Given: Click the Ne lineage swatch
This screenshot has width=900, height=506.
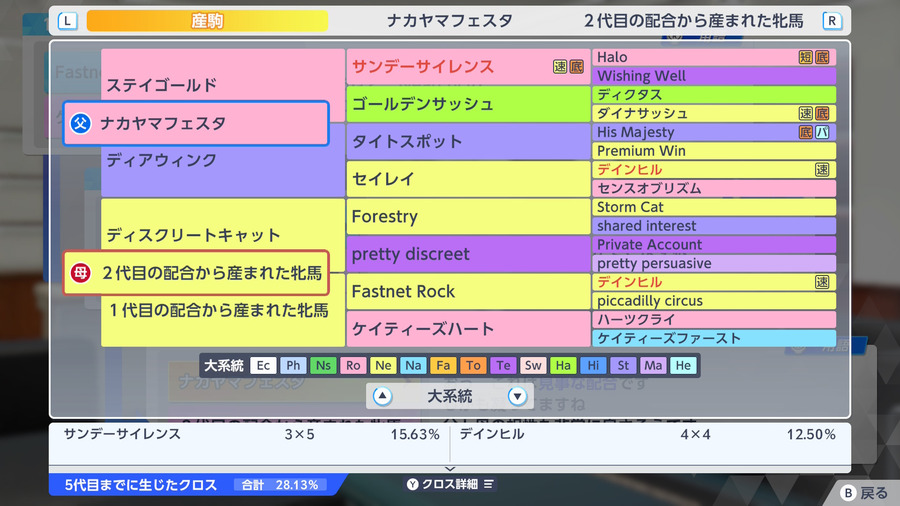Looking at the screenshot, I should [383, 365].
